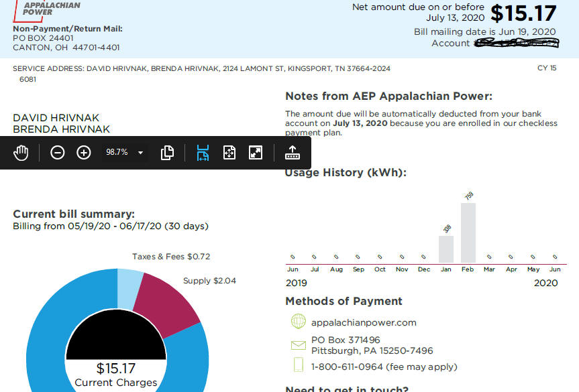Click the phone payment icon
The width and height of the screenshot is (579, 392).
(299, 365)
